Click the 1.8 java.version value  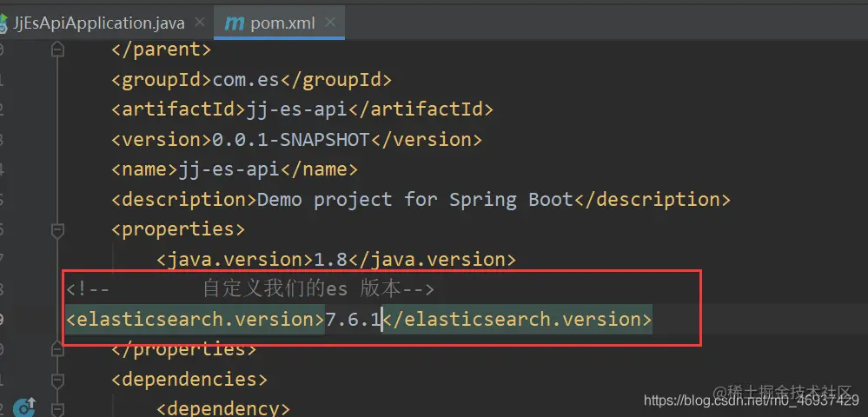(x=331, y=259)
